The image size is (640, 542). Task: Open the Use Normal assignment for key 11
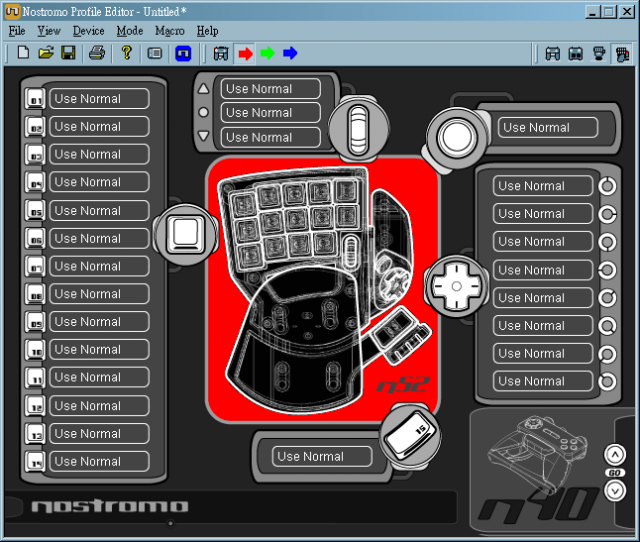click(x=99, y=377)
